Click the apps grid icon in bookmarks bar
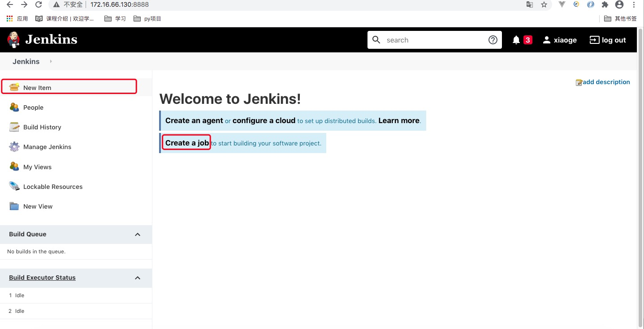 (x=10, y=19)
